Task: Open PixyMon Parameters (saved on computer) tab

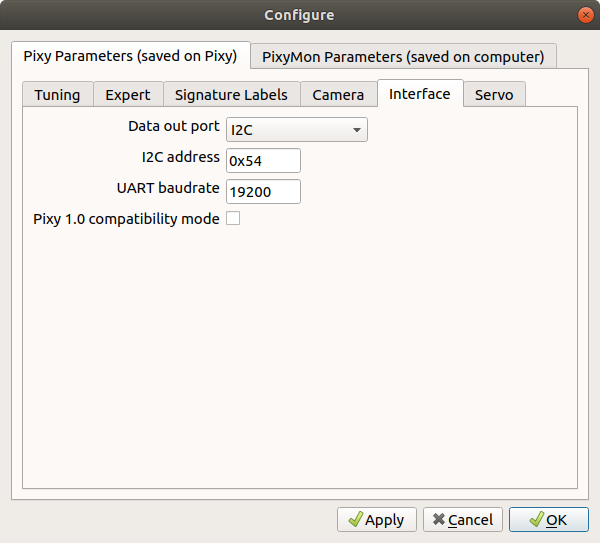Action: coord(403,57)
